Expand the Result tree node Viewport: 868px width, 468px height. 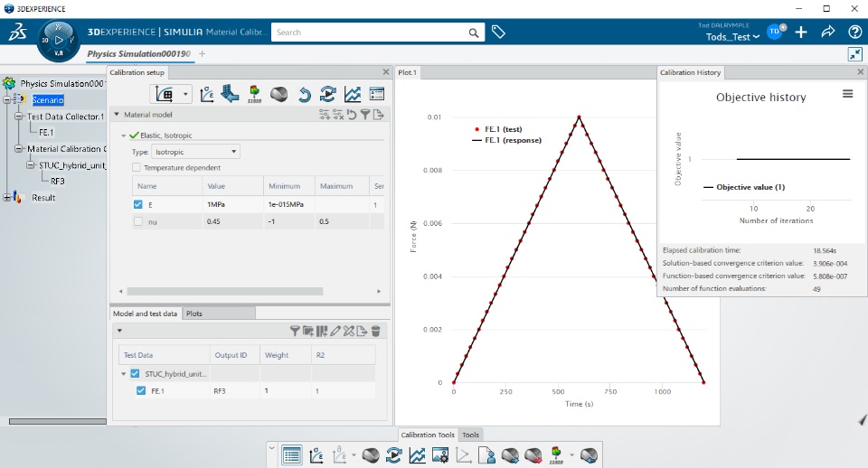[x=6, y=197]
